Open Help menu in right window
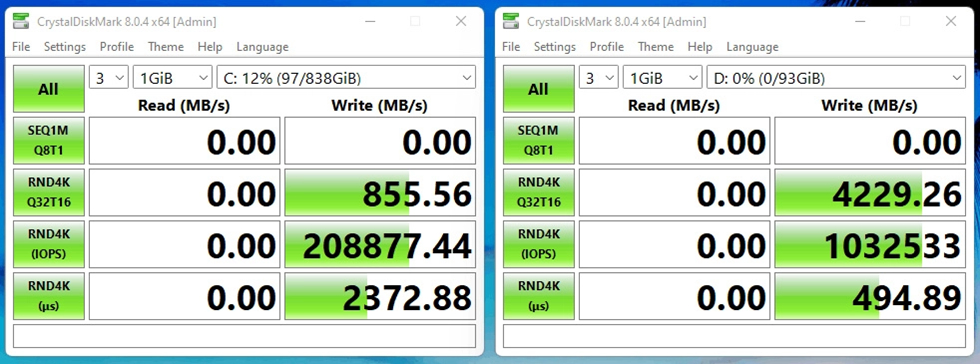The width and height of the screenshot is (980, 364). click(x=700, y=47)
